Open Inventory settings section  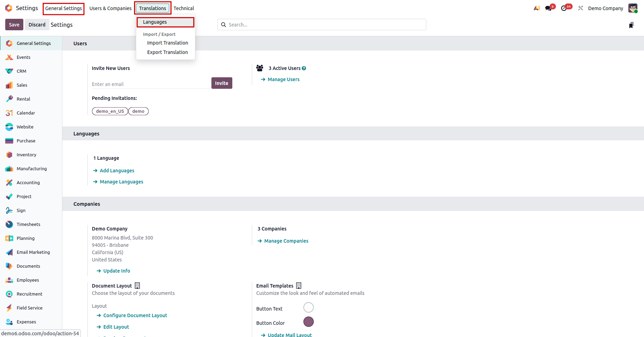coord(26,155)
